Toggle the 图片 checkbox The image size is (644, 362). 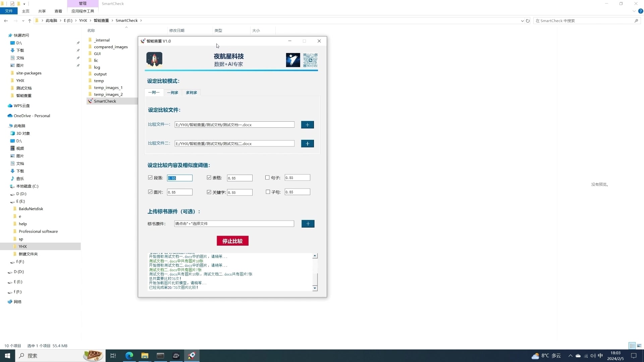tap(150, 192)
